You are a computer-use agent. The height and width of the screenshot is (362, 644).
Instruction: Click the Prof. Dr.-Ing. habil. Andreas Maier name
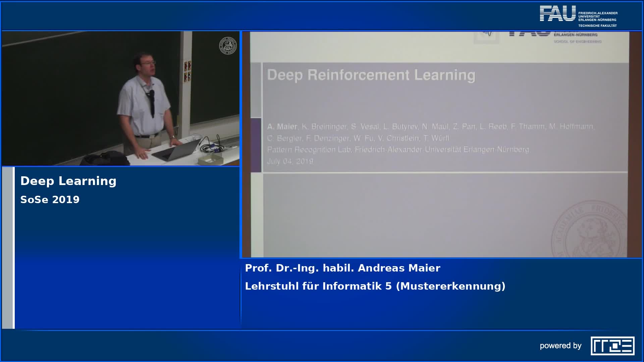pos(342,268)
